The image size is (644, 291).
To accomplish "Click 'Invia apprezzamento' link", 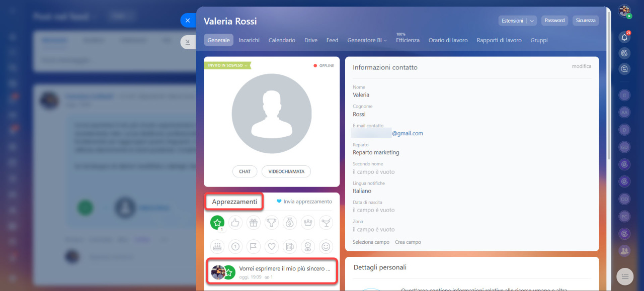I will pyautogui.click(x=304, y=202).
